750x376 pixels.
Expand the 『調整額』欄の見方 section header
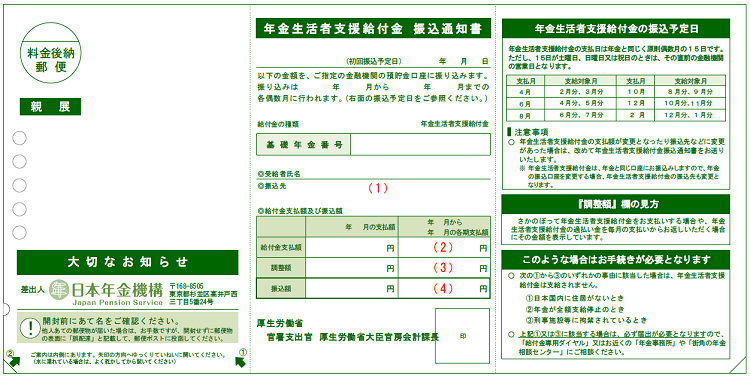pos(617,204)
